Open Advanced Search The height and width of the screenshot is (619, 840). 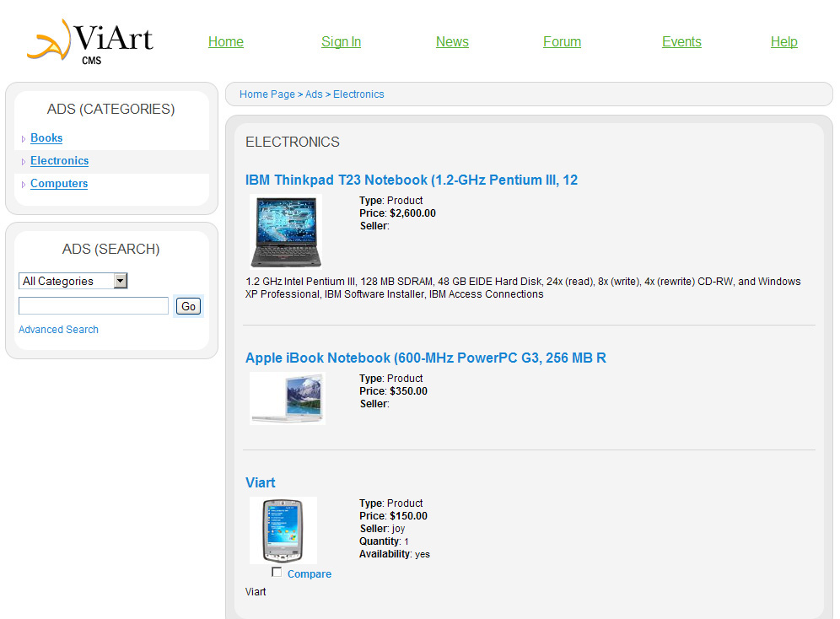[x=58, y=330]
